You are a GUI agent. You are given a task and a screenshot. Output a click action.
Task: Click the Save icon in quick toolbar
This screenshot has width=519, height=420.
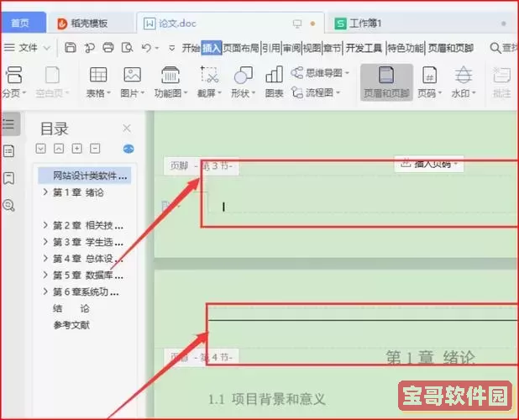tap(71, 48)
